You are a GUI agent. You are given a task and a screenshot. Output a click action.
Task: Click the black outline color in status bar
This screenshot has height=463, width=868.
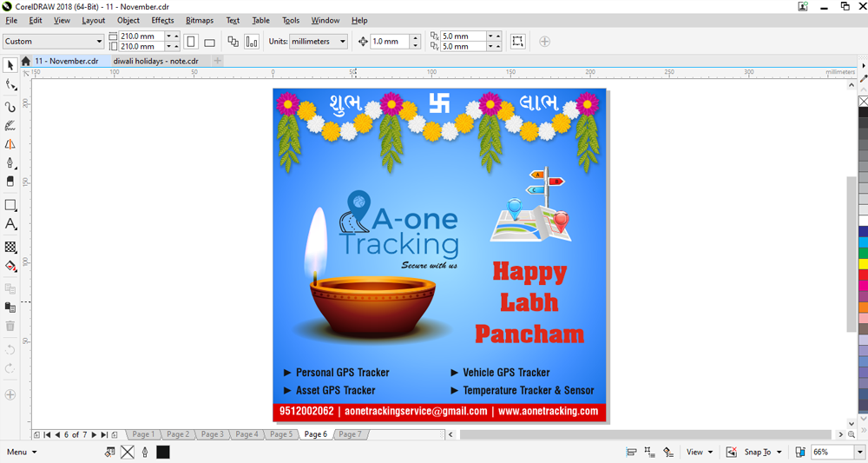click(163, 453)
